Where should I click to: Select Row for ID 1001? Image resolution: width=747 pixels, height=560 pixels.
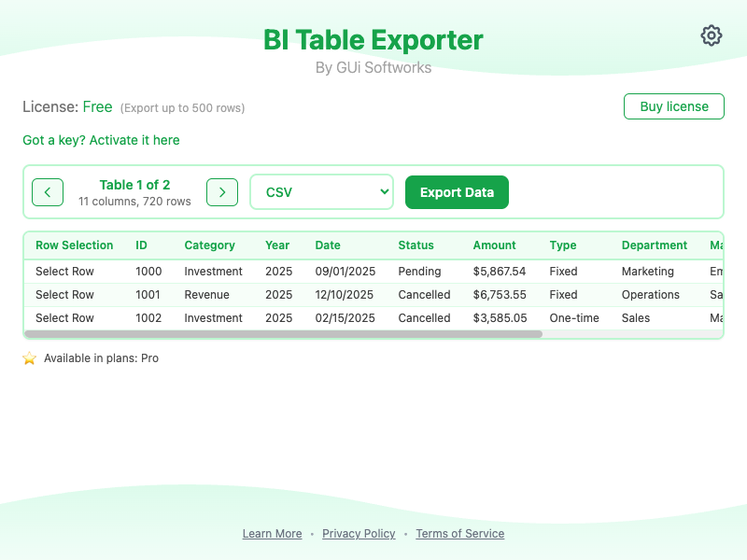[64, 295]
